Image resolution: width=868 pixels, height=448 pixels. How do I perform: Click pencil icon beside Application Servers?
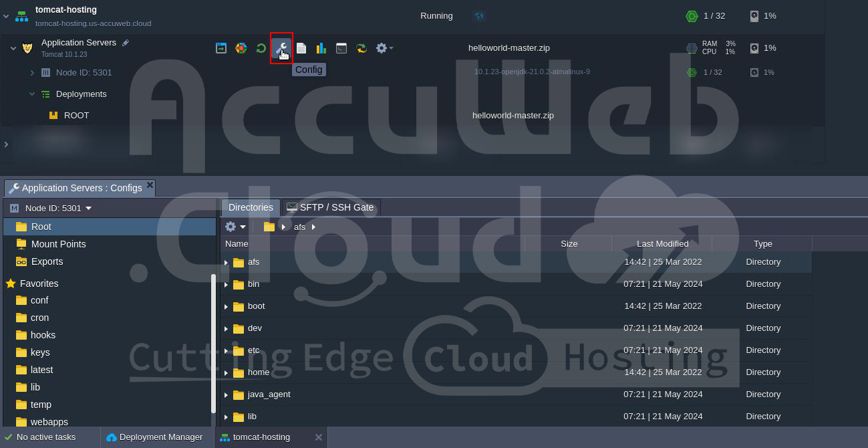pos(126,43)
